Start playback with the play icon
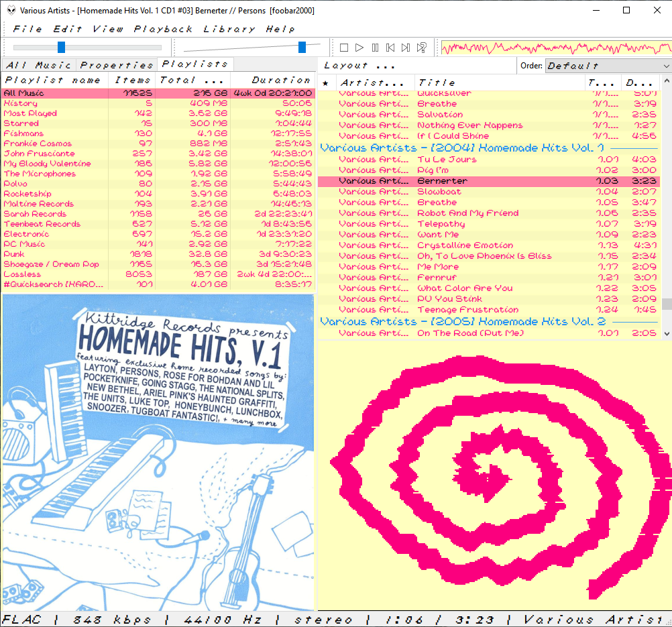The height and width of the screenshot is (627, 672). coord(359,47)
